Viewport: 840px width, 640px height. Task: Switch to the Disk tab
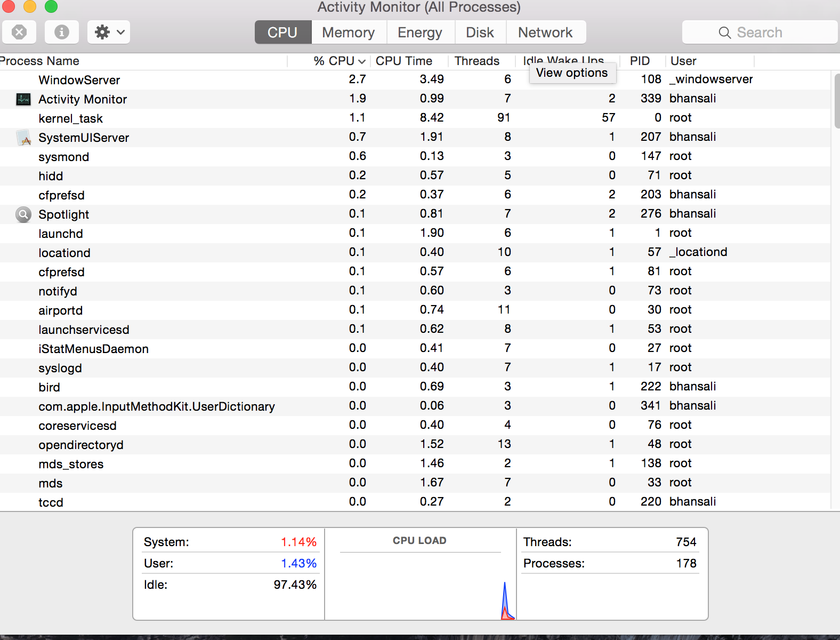click(x=480, y=33)
